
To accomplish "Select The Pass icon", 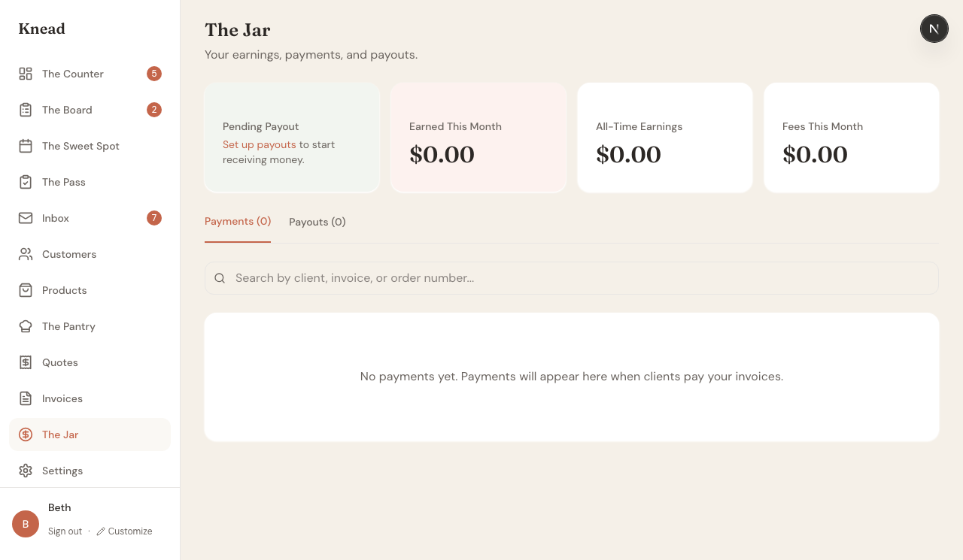I will coord(25,181).
